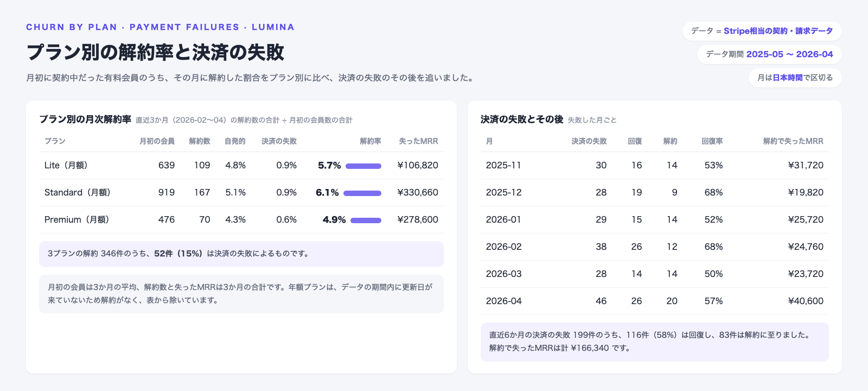Click the Lite churn rate bar
This screenshot has width=868, height=391.
[363, 166]
